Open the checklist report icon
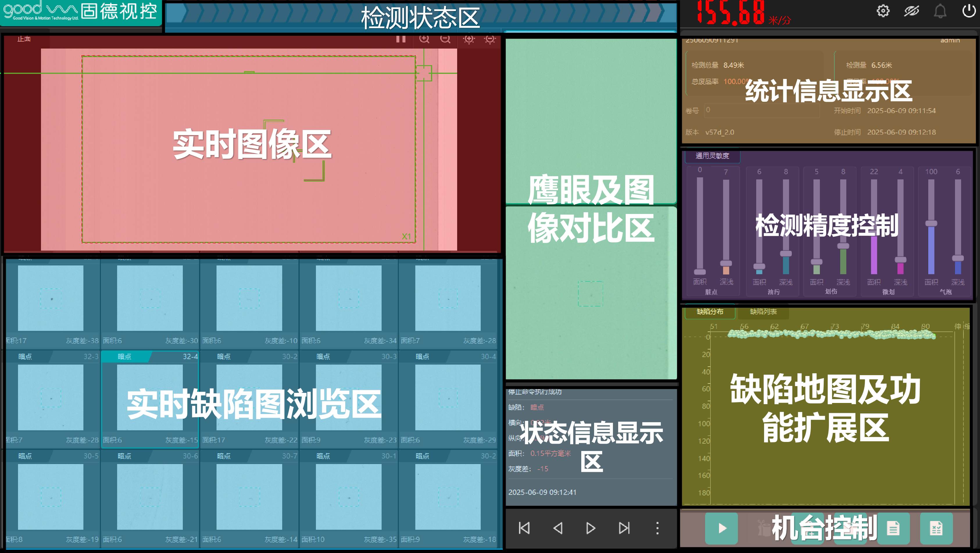The height and width of the screenshot is (553, 980). (936, 528)
